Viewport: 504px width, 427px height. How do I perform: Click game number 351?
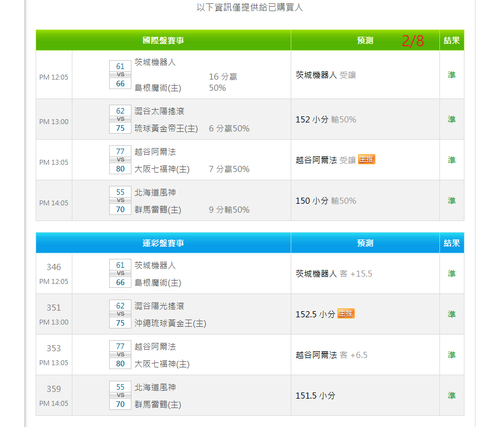tap(53, 308)
